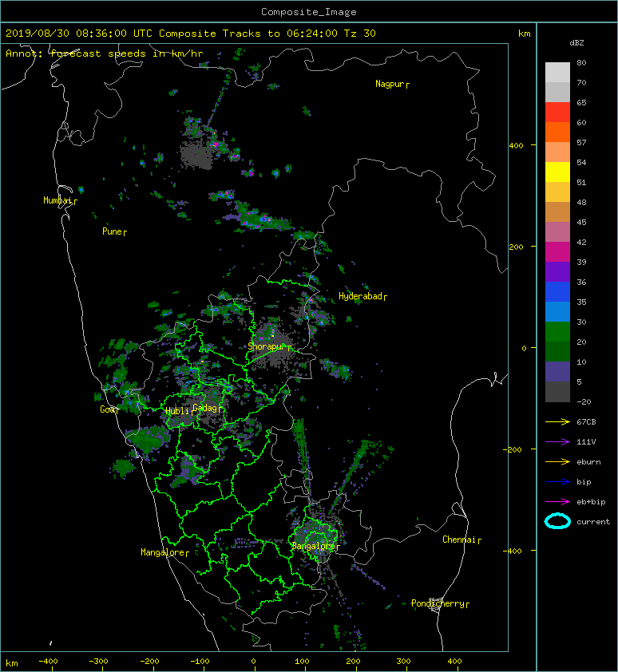Click the purple 111V arrow in legend

[x=557, y=442]
